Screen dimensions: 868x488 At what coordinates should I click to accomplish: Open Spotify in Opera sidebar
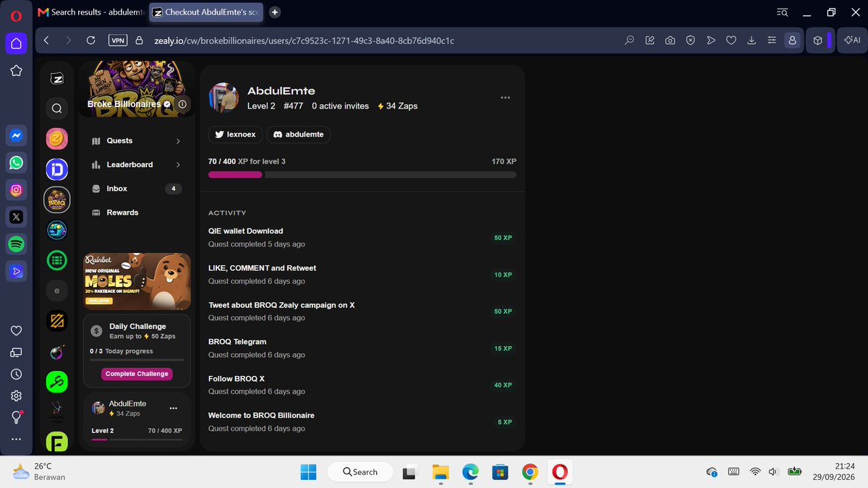[x=16, y=244]
